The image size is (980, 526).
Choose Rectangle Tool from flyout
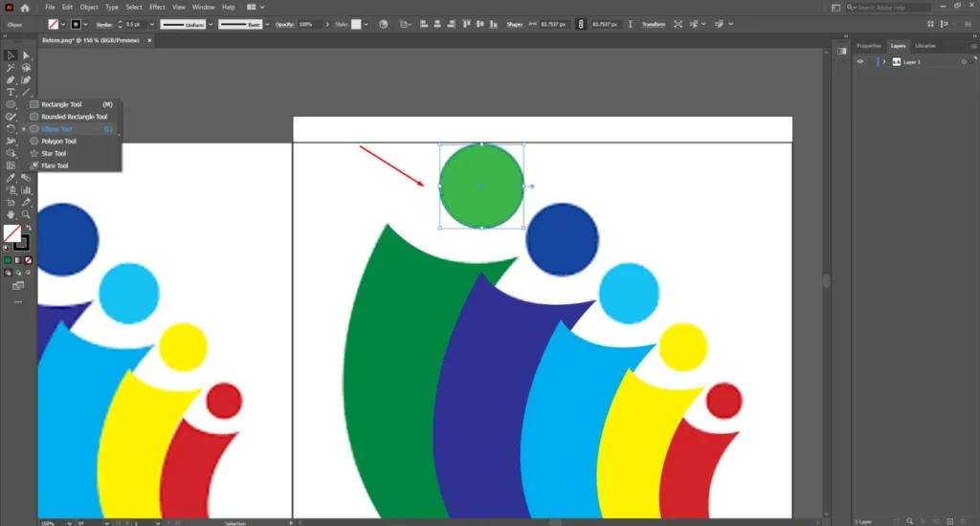[72, 104]
